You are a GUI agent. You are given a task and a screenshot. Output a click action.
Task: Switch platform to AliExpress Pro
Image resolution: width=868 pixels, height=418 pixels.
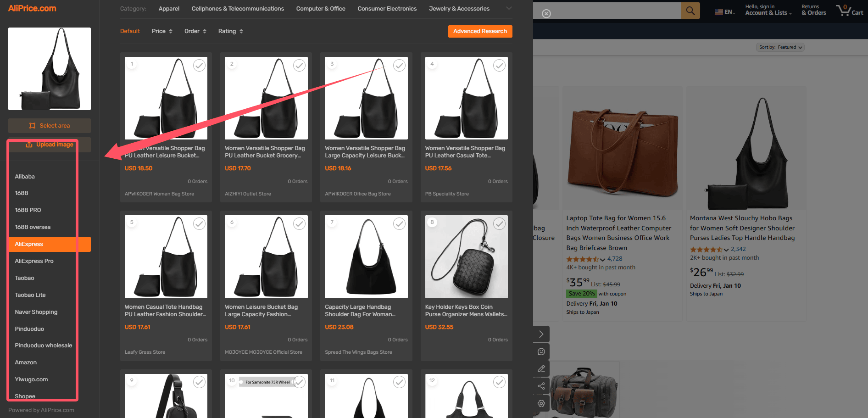[x=50, y=261]
